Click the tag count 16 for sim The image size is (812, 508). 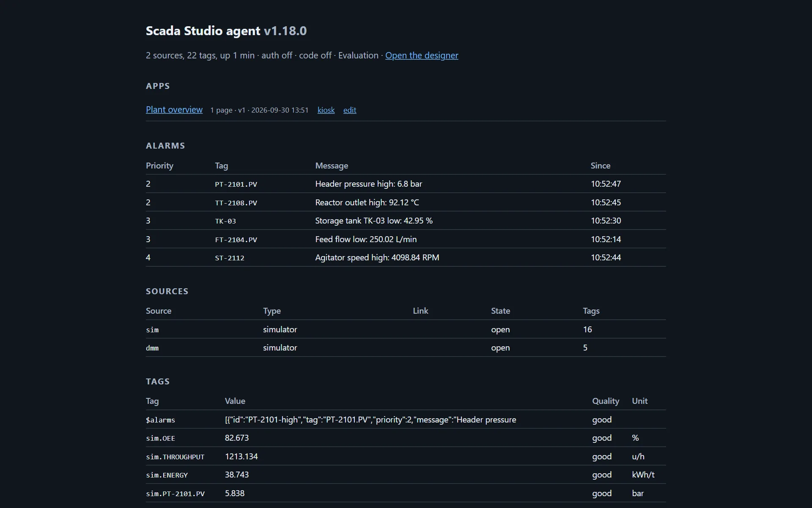click(x=587, y=329)
